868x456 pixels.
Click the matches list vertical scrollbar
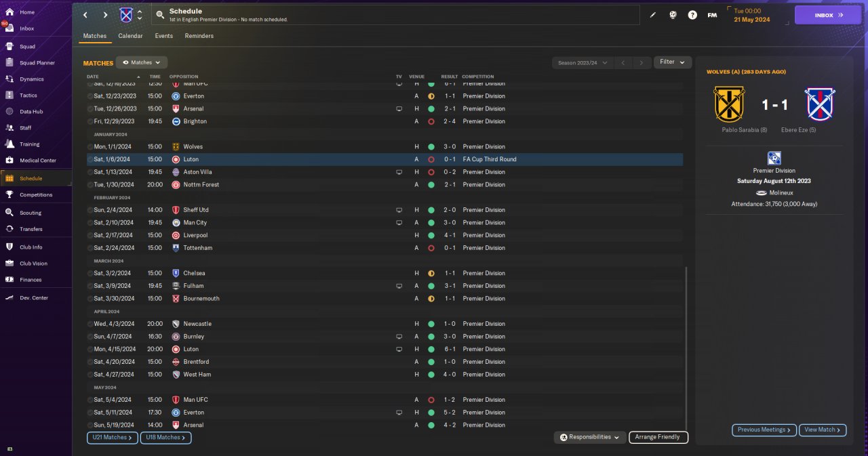(686, 348)
